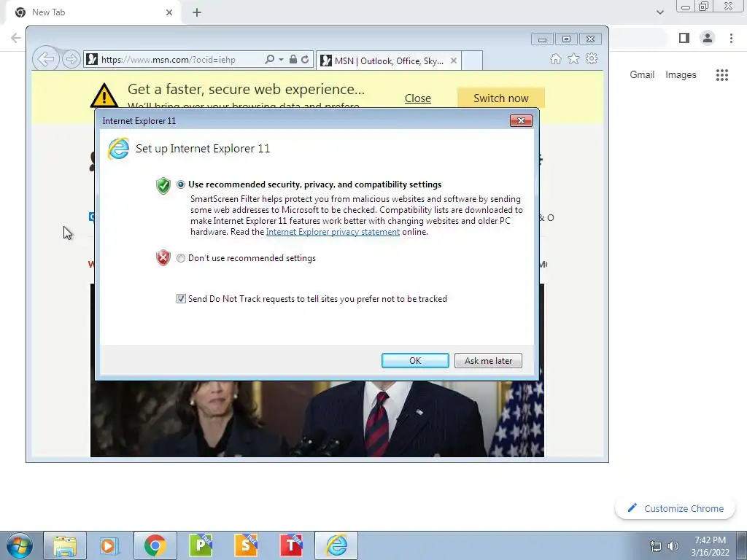747x560 pixels.
Task: Open the IE Tools gear icon
Action: pyautogui.click(x=592, y=58)
